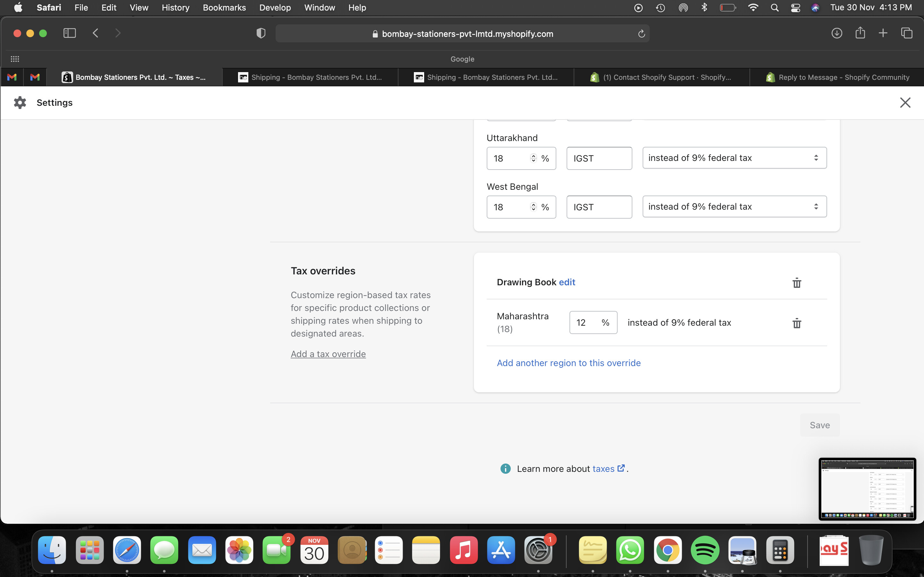
Task: Open West Bengal federal tax dropdown
Action: 734,206
